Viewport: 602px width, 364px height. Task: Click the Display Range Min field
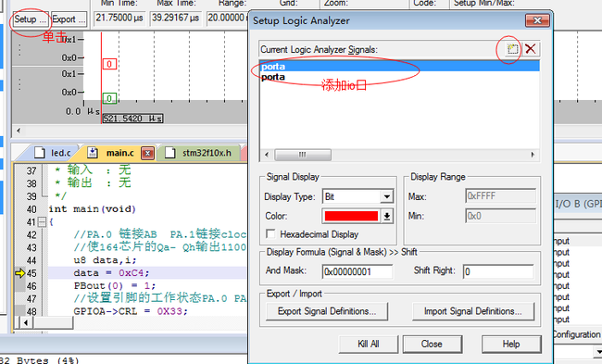501,216
